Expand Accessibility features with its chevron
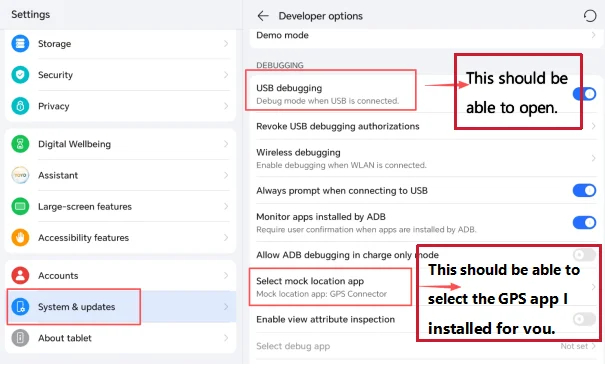 click(226, 238)
